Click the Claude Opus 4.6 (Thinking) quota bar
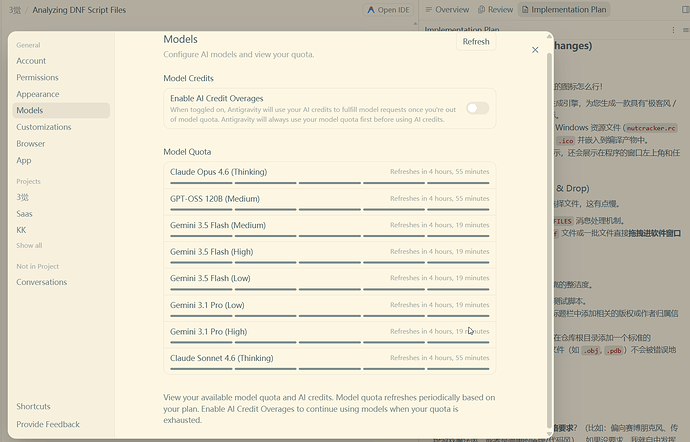This screenshot has height=442, width=690. [330, 183]
